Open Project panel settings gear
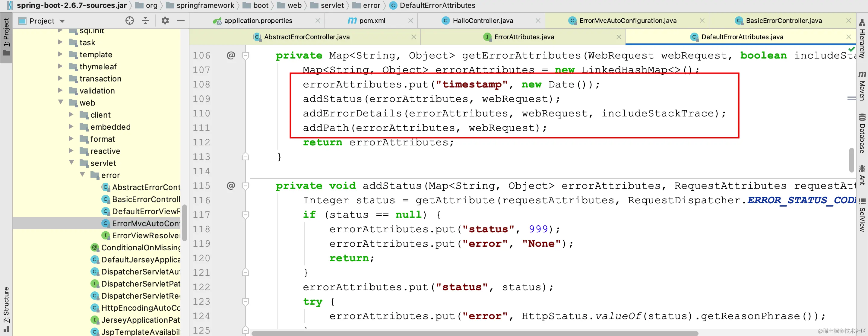Image resolution: width=868 pixels, height=336 pixels. 165,21
